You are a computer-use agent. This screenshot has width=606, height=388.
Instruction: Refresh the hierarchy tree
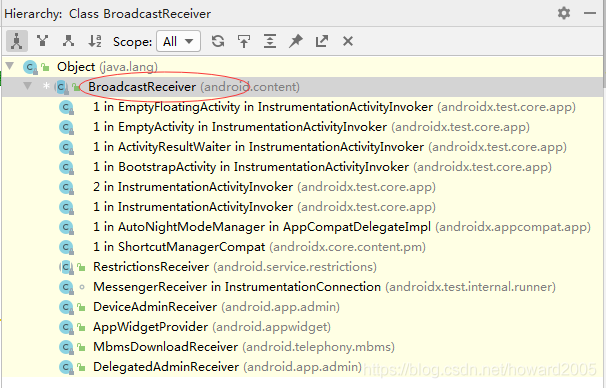click(x=218, y=41)
